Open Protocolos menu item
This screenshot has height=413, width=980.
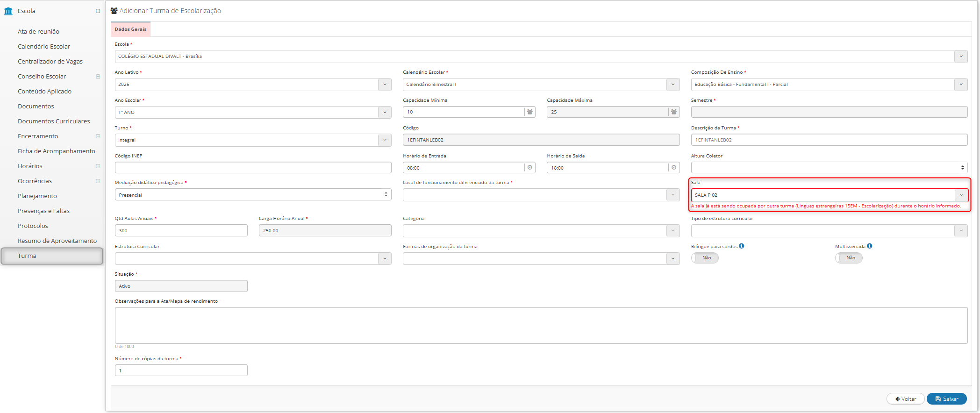click(x=33, y=226)
